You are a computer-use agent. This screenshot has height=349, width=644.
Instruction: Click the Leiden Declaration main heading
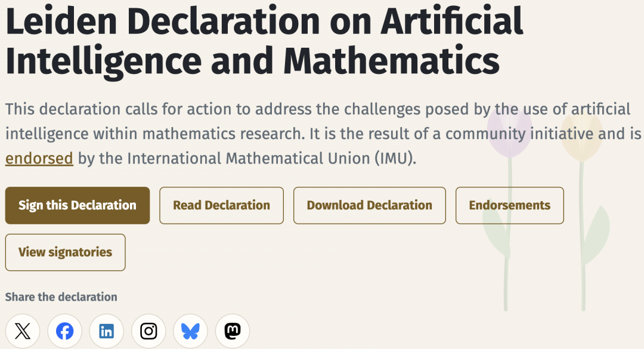coord(264,41)
